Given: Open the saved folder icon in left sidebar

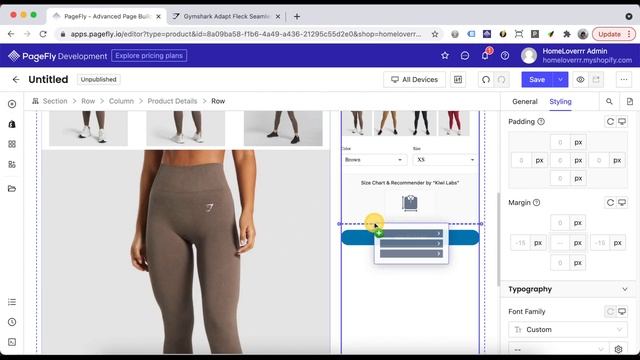Looking at the screenshot, I should click(x=12, y=189).
